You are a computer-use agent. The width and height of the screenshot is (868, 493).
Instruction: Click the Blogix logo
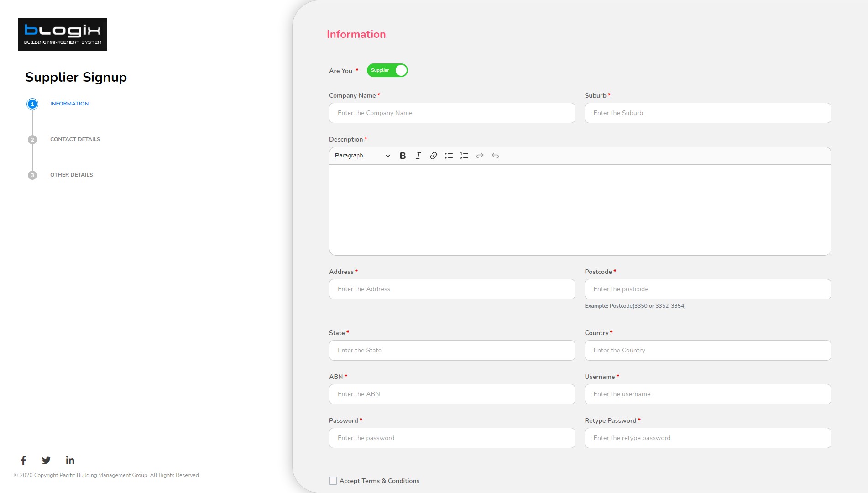pos(63,34)
